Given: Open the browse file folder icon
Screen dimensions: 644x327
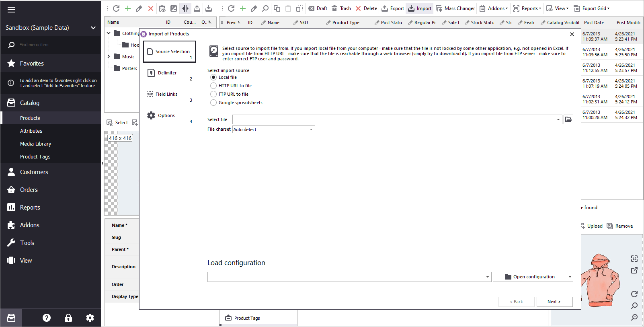Looking at the screenshot, I should point(568,119).
